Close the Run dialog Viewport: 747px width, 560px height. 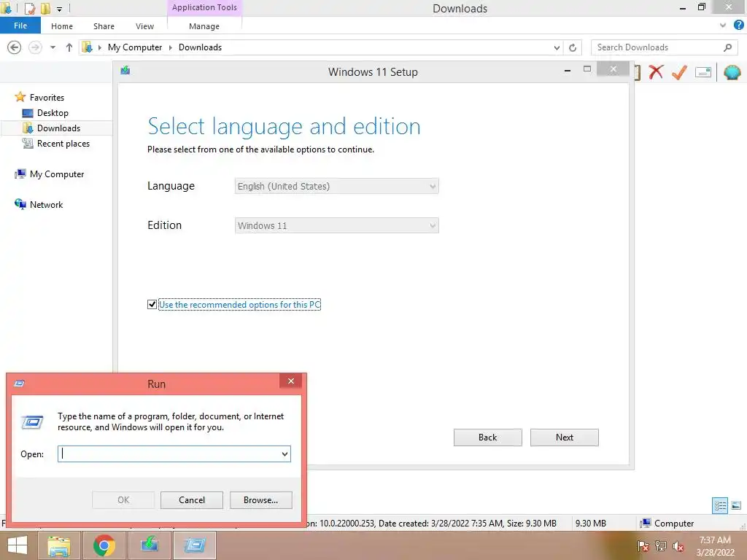[290, 381]
